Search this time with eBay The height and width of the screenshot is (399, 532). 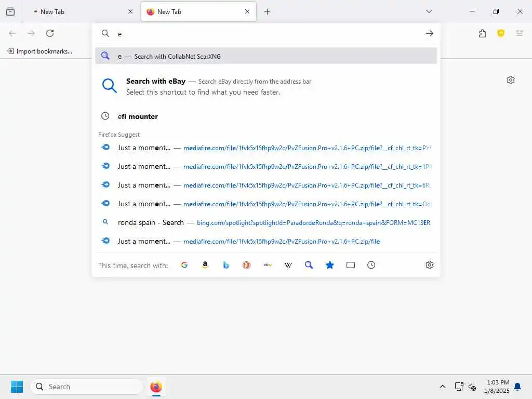coord(268,265)
